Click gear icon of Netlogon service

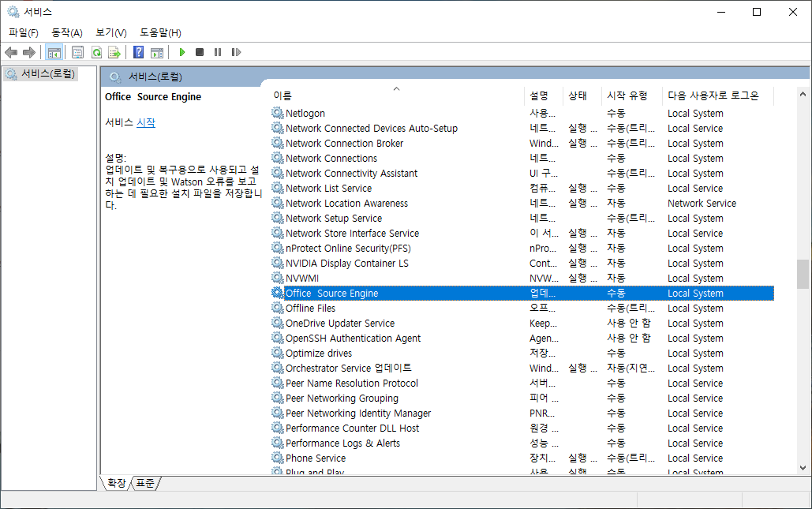278,113
